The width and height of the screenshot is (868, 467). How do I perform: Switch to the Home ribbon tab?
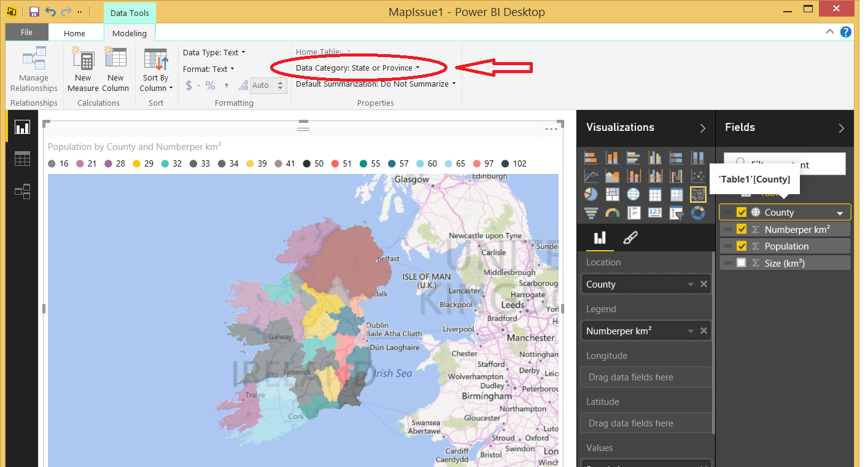[x=75, y=33]
